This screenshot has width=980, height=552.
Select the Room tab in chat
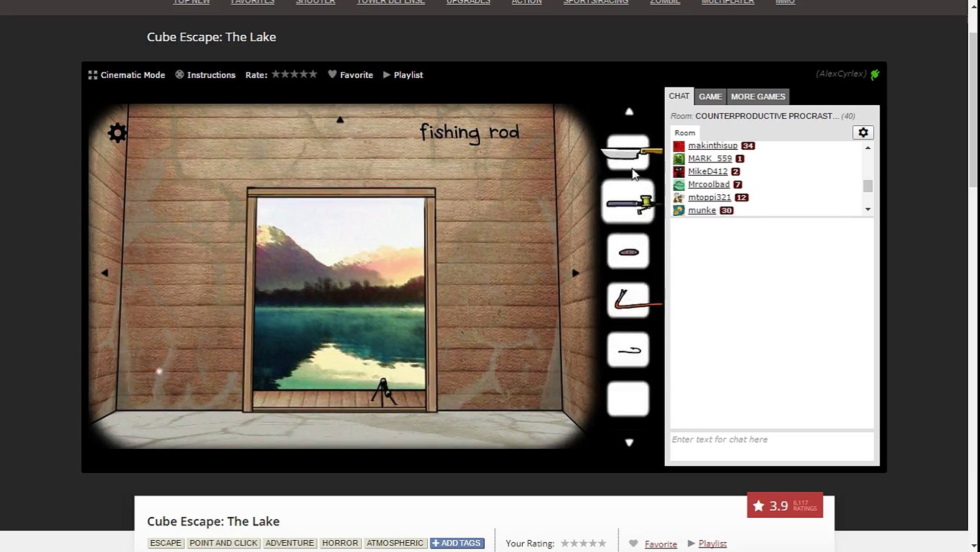coord(685,133)
